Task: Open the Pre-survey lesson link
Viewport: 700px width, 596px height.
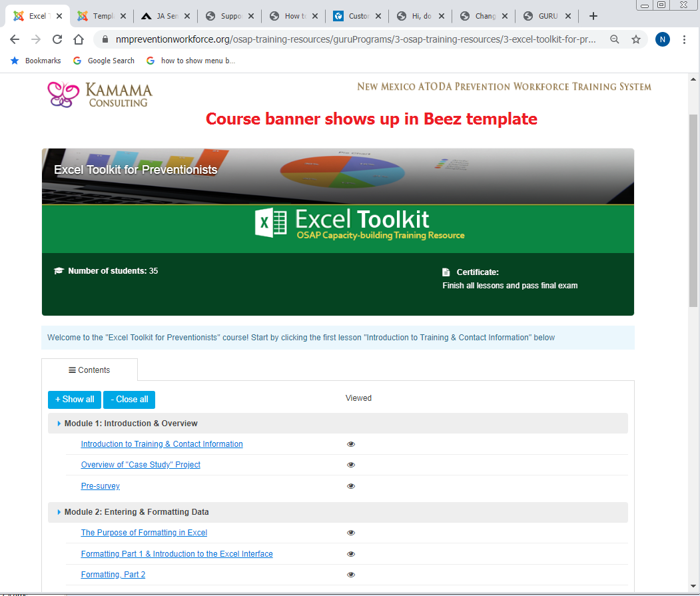Action: click(101, 485)
